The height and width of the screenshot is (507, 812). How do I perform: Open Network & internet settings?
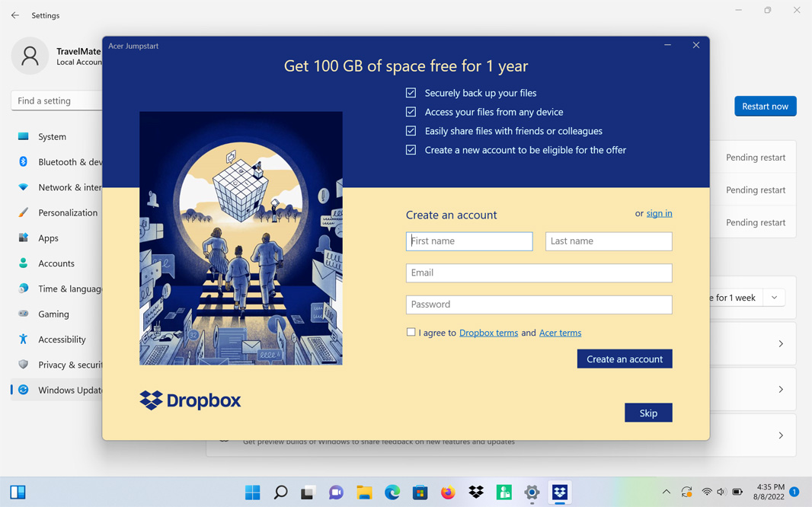point(57,187)
